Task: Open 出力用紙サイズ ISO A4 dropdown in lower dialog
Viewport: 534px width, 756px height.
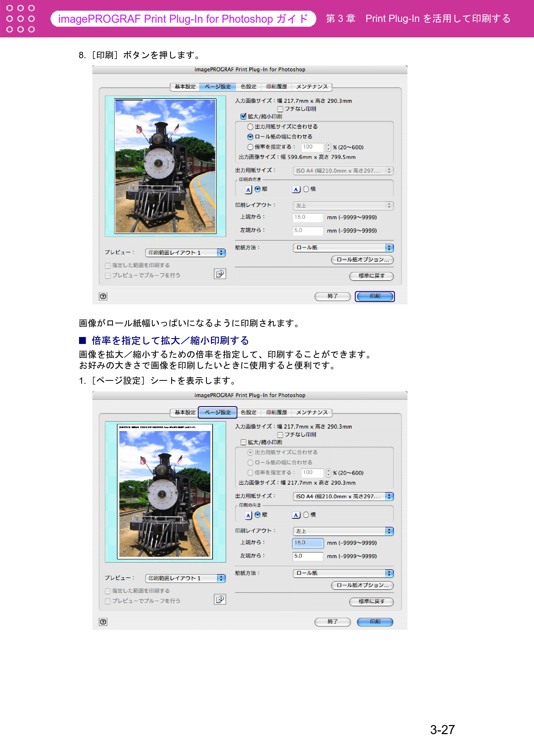Action: pyautogui.click(x=343, y=496)
